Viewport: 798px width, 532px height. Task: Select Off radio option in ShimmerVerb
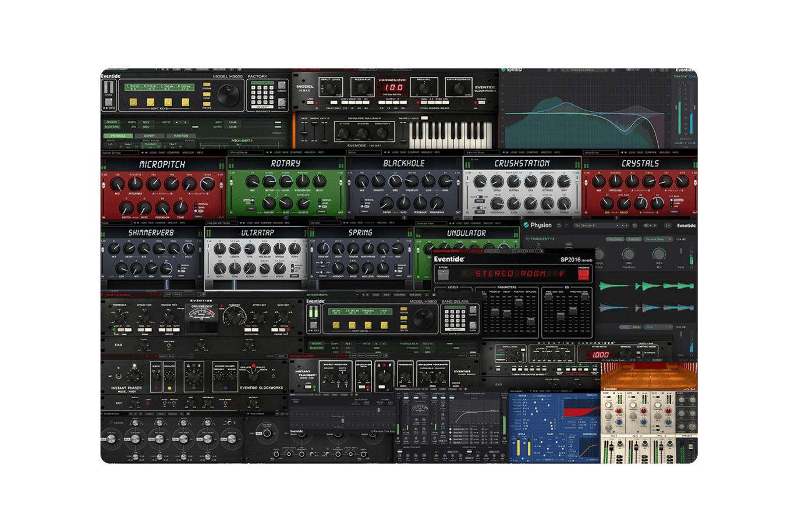click(x=179, y=271)
